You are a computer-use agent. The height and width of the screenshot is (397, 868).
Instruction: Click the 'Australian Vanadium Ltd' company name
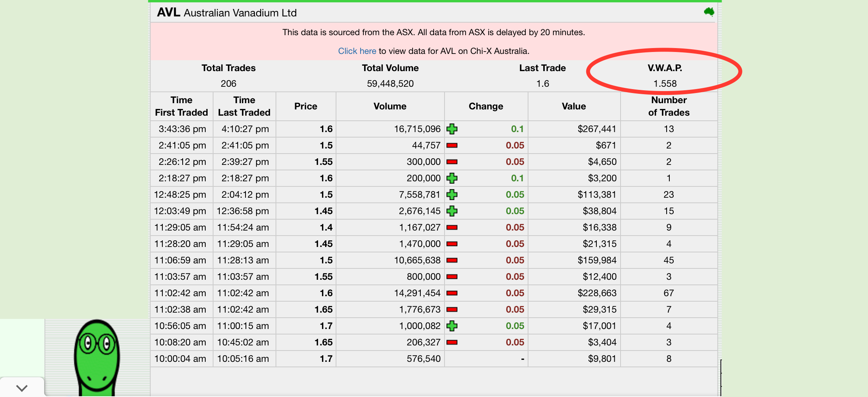pyautogui.click(x=240, y=13)
